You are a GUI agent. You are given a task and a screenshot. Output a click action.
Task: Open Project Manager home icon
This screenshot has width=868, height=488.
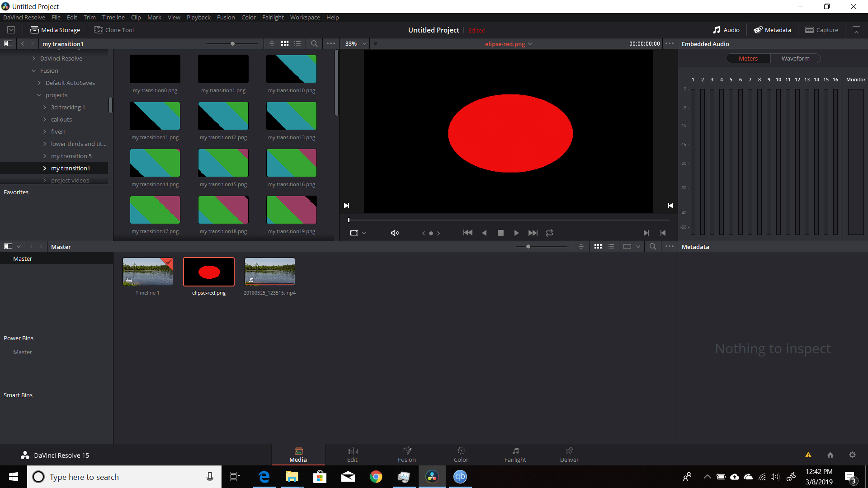(830, 455)
